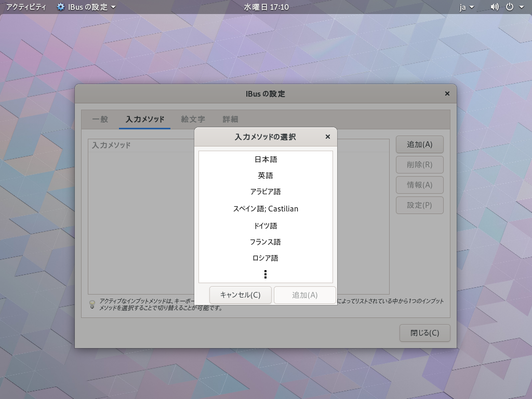Click 追加(A) button in 入力メソッドの選択 dialog
The image size is (532, 399).
(304, 295)
